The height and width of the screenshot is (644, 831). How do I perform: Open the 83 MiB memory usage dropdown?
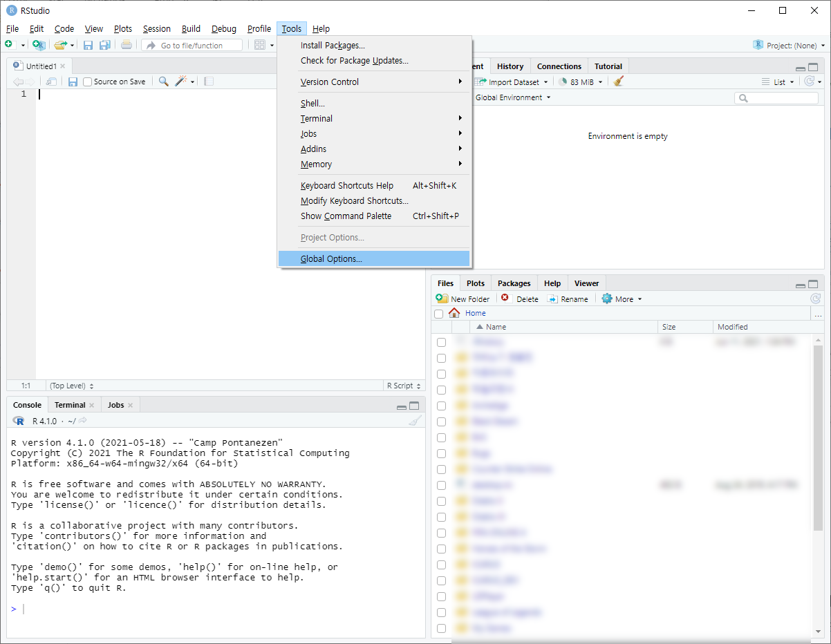click(x=581, y=82)
